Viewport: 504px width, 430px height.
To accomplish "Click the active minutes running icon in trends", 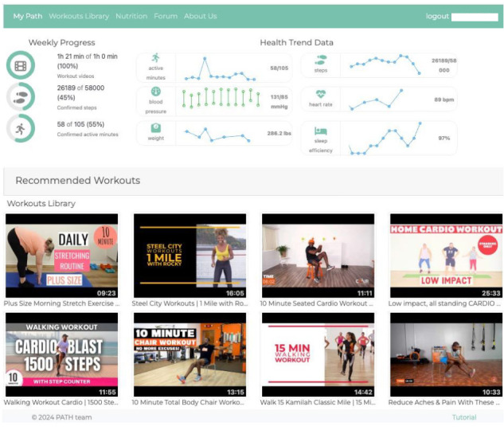I will pos(155,58).
